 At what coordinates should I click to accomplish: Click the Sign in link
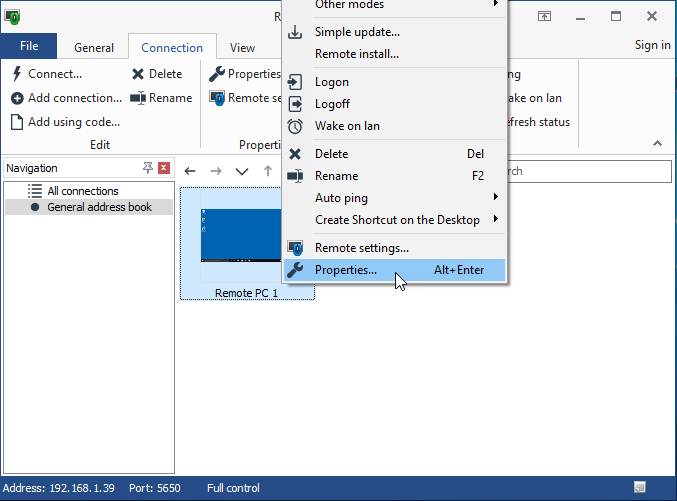coord(652,45)
